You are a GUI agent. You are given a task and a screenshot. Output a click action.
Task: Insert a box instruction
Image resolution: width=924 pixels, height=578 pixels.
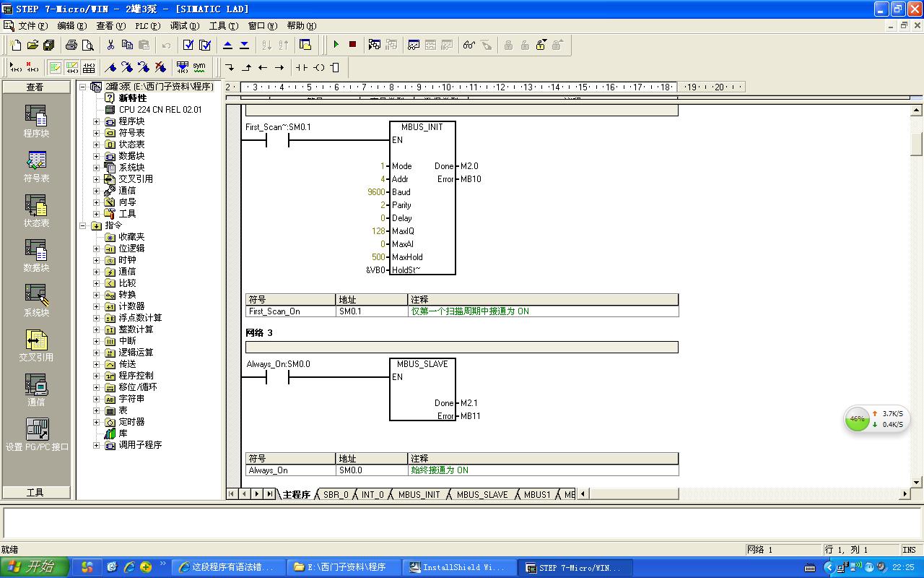click(335, 67)
